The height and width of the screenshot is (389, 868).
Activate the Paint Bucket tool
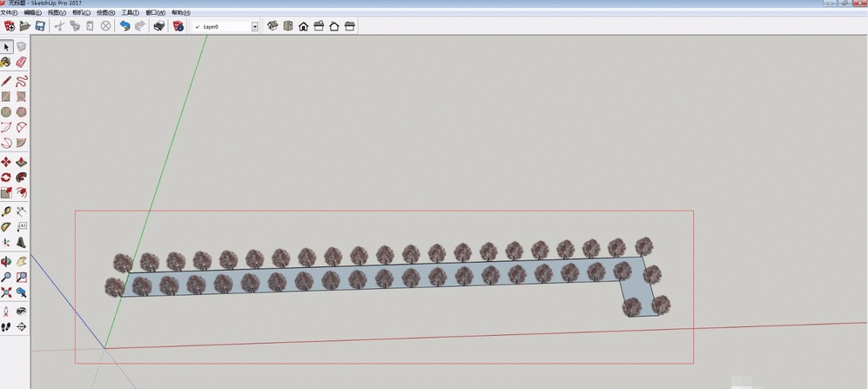coord(7,62)
